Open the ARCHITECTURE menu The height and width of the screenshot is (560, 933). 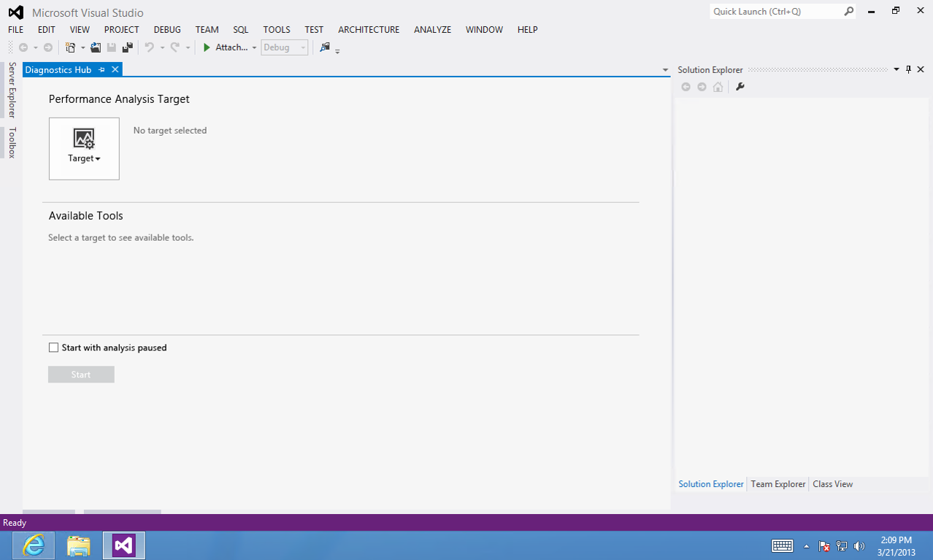[369, 30]
